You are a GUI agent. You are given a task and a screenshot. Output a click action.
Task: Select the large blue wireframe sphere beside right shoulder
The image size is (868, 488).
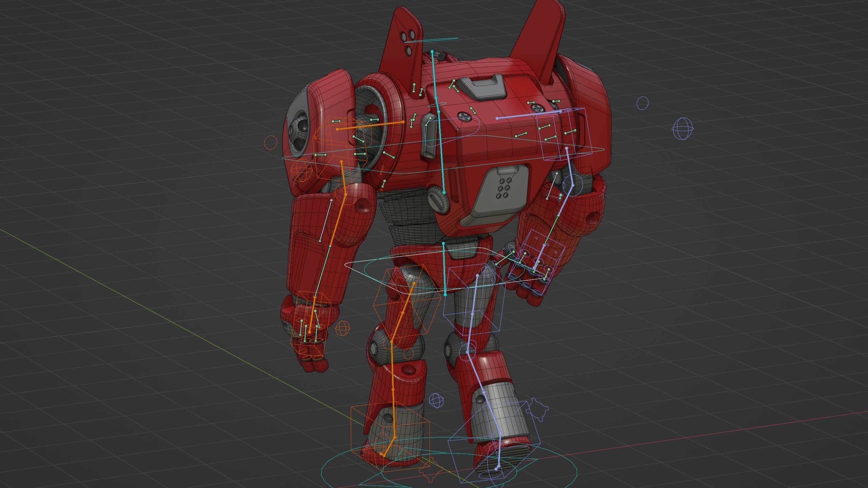click(x=683, y=128)
